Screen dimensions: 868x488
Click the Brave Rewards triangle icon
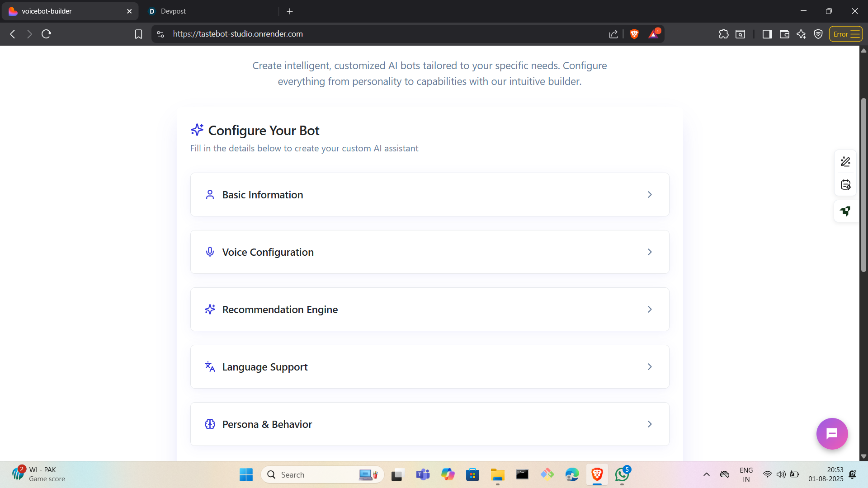point(653,34)
